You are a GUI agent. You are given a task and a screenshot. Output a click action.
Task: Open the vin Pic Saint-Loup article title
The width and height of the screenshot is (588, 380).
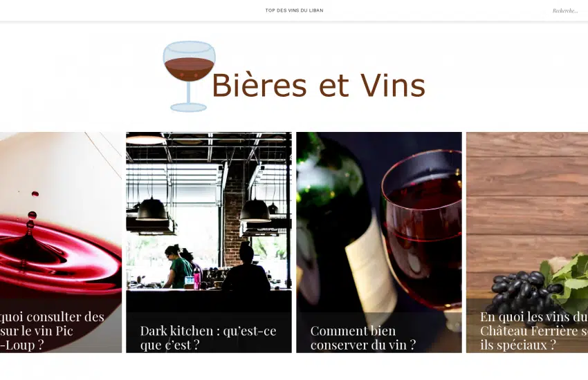coord(52,330)
